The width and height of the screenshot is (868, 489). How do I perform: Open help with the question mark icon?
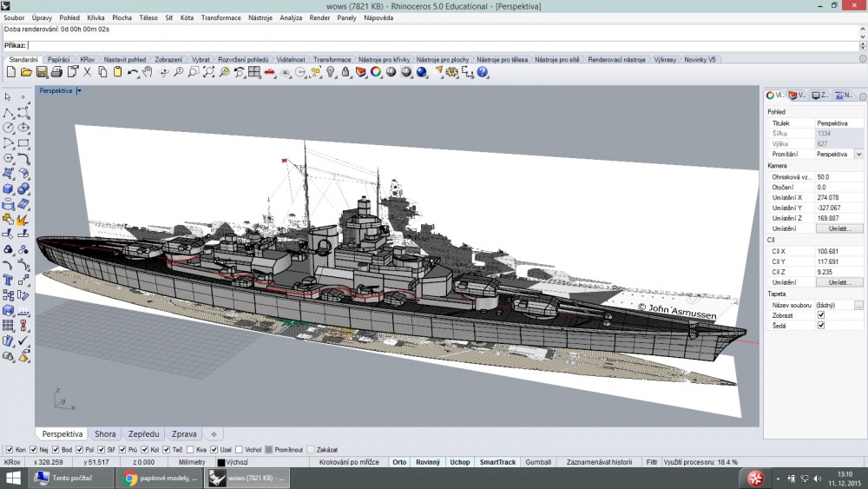tap(483, 72)
